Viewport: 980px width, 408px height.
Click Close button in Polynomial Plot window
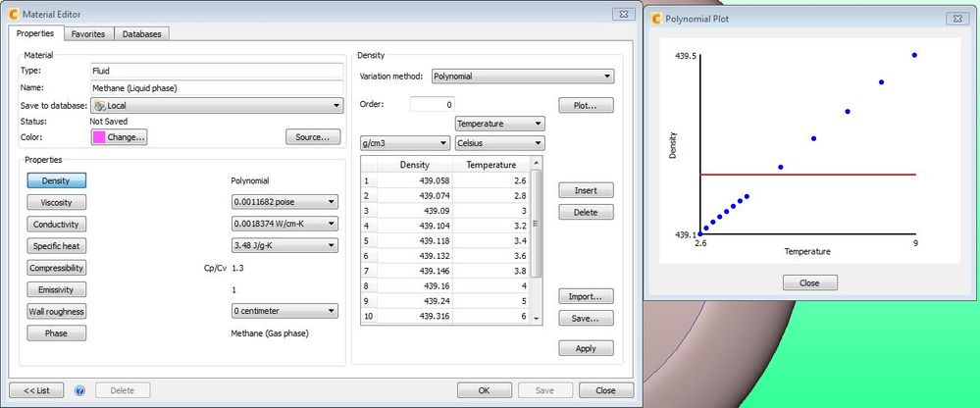coord(810,283)
